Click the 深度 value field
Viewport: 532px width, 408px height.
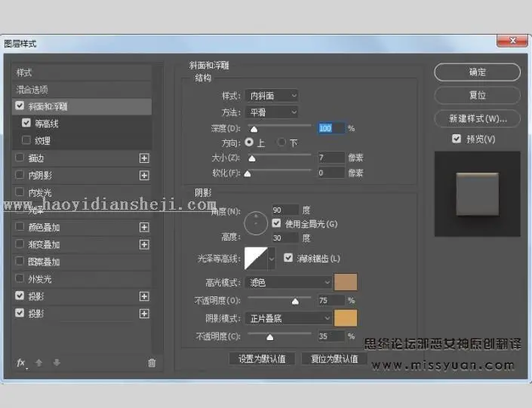pos(331,128)
